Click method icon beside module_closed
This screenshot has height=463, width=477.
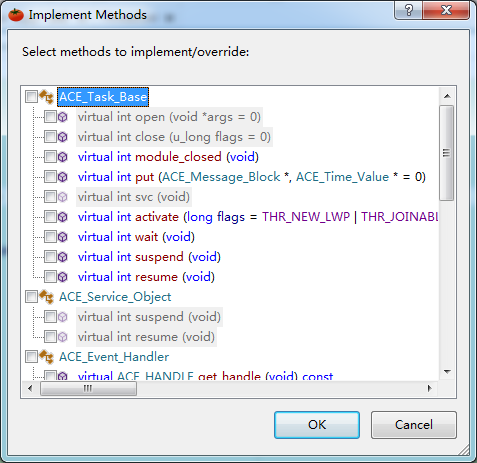point(63,157)
